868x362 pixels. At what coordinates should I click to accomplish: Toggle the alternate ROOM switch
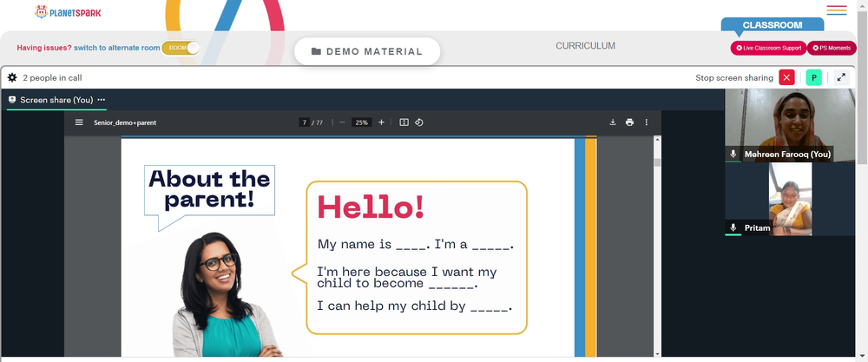(x=181, y=48)
